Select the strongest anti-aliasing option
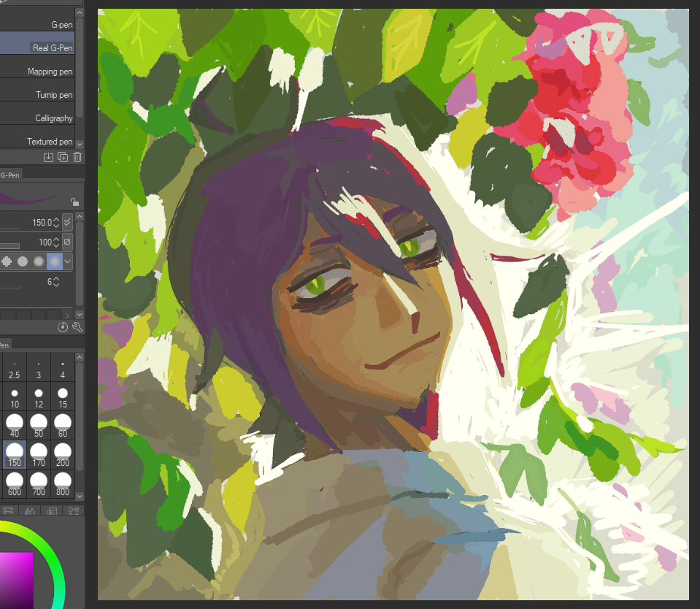 click(54, 261)
